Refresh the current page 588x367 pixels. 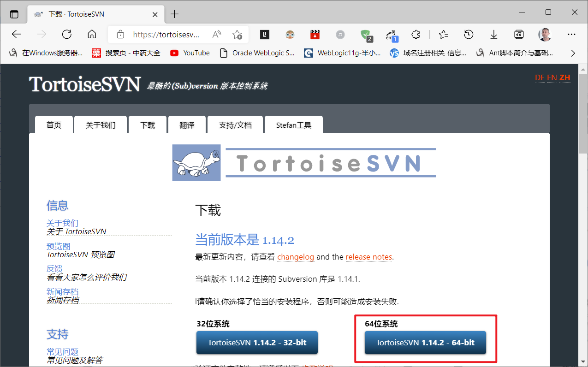pyautogui.click(x=66, y=34)
